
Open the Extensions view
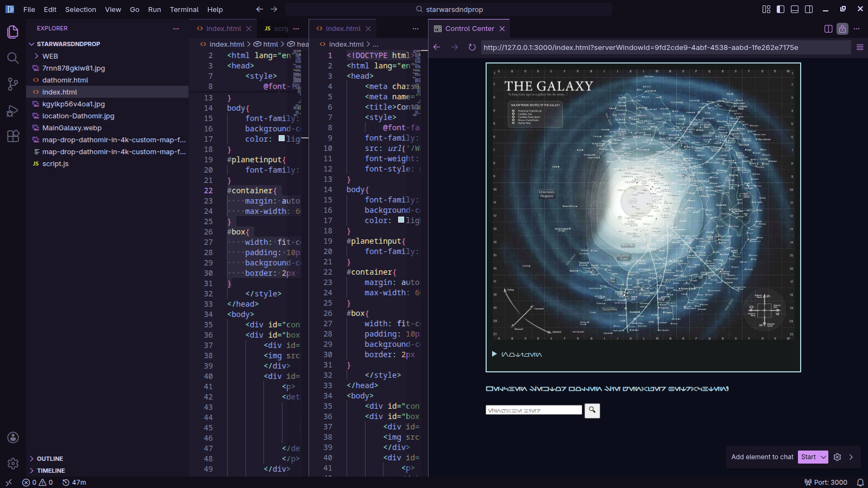click(13, 136)
